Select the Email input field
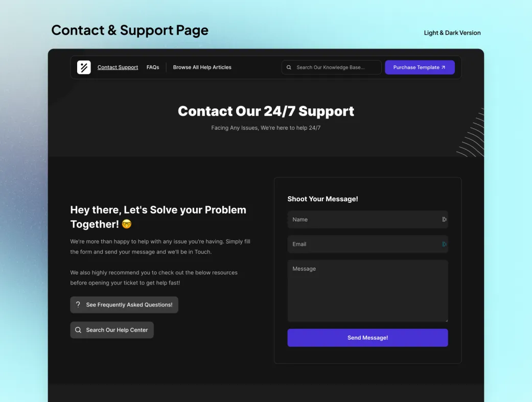Screen dimensions: 532x402 (368, 244)
